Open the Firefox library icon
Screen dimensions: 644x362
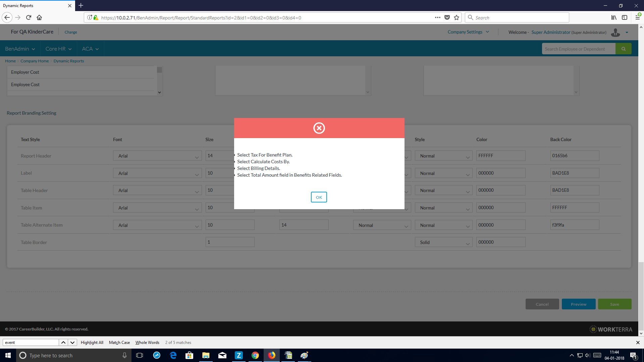(613, 17)
